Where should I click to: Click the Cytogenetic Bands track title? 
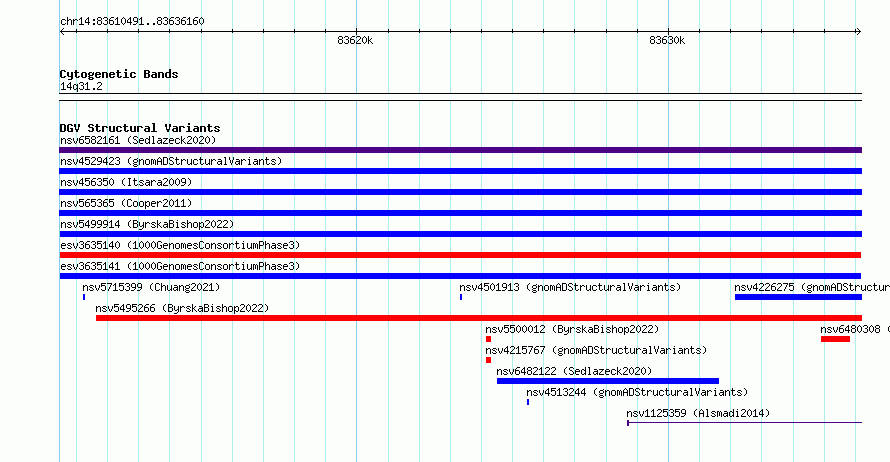coord(119,74)
